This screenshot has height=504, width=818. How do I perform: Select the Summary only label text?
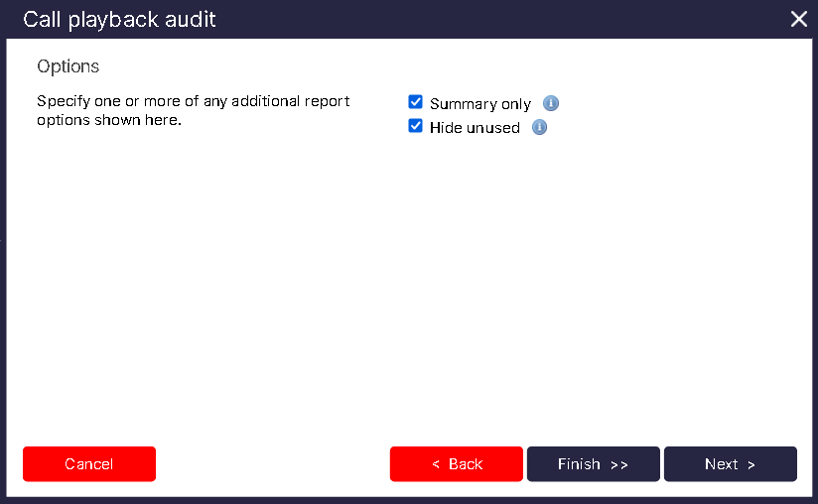(x=479, y=104)
